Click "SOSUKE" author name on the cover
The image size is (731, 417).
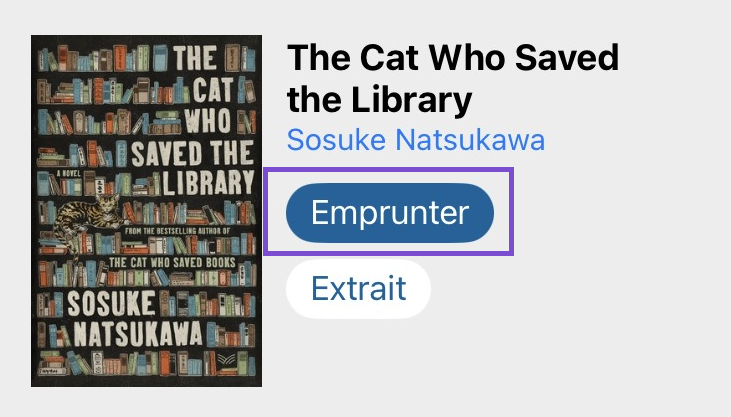coord(111,303)
